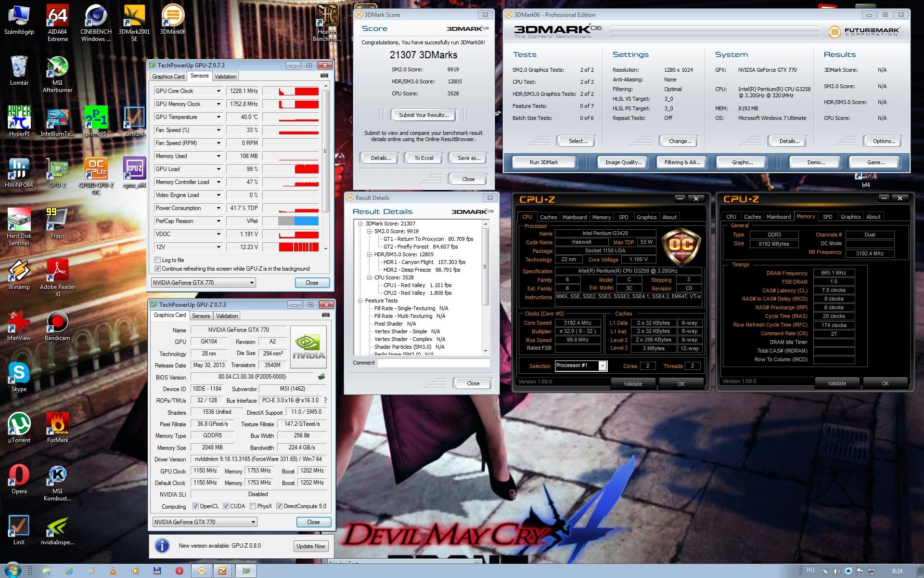The height and width of the screenshot is (578, 924).
Task: Click the Windows Start orb
Action: (13, 570)
